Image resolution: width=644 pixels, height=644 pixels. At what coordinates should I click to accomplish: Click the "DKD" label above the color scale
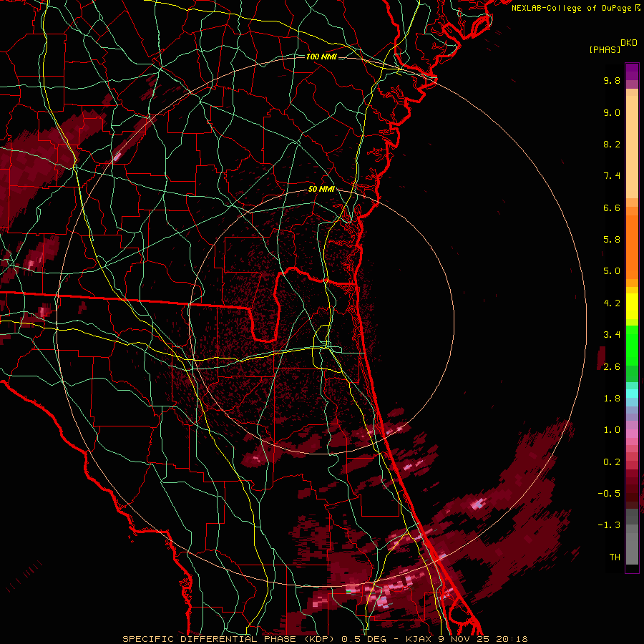[x=629, y=43]
